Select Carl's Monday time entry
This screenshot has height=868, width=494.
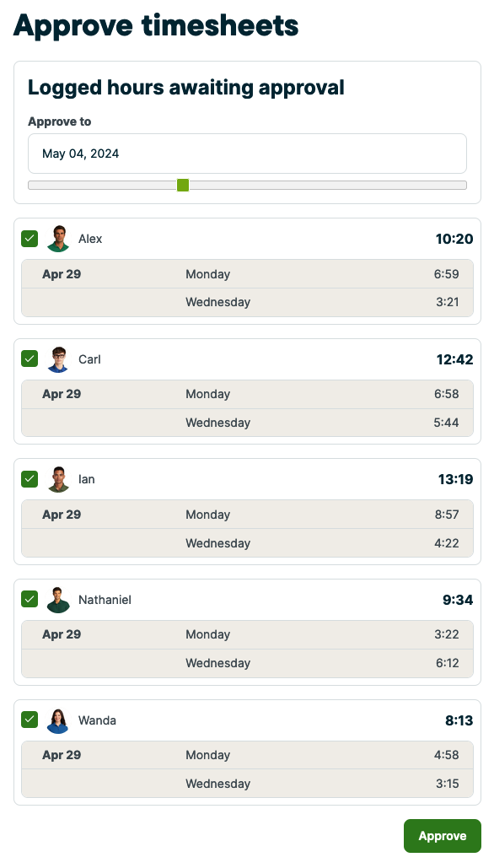click(x=247, y=394)
